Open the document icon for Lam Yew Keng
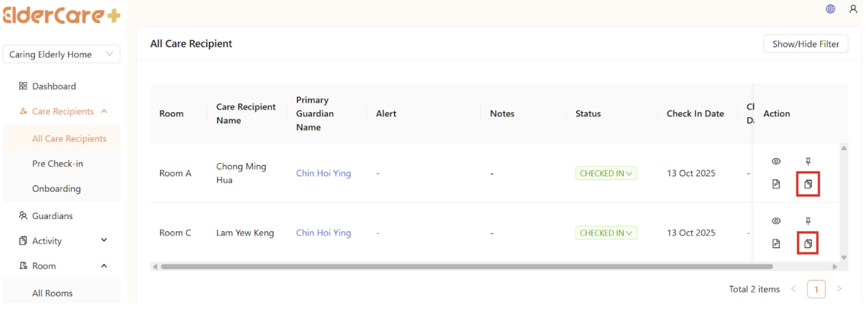Image resolution: width=868 pixels, height=336 pixels. tap(776, 244)
